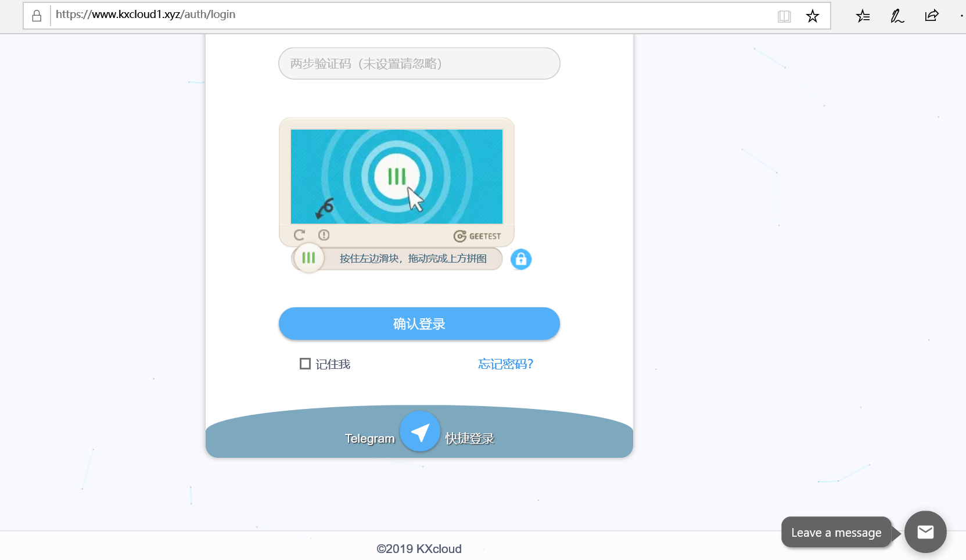Click the Leave a message bubble
Image resolution: width=966 pixels, height=560 pixels.
pos(836,532)
